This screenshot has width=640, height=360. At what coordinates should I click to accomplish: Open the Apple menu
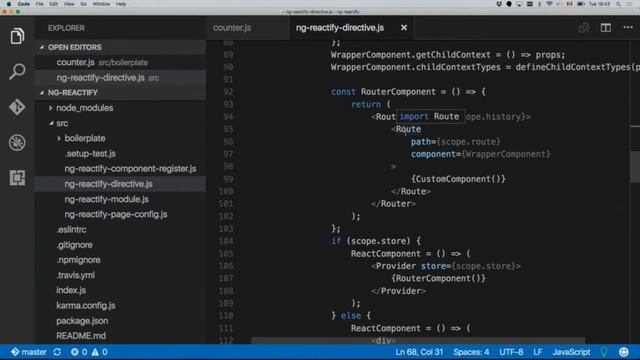[9, 4]
